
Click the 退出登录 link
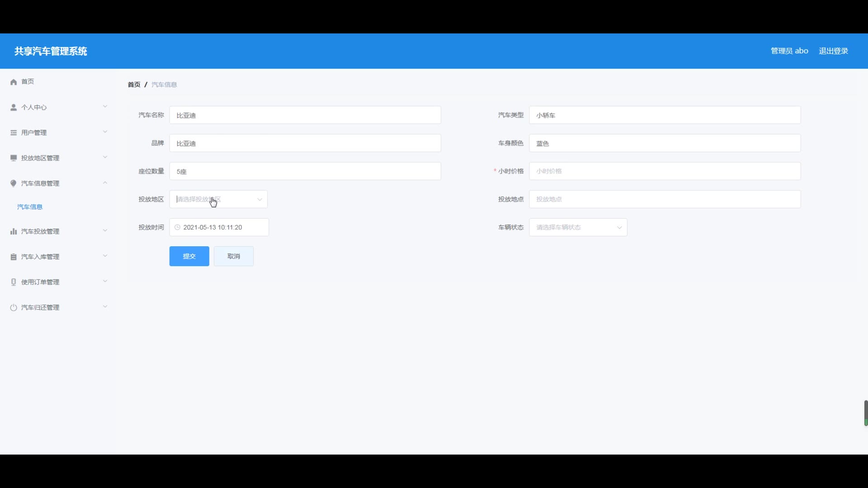(x=833, y=51)
